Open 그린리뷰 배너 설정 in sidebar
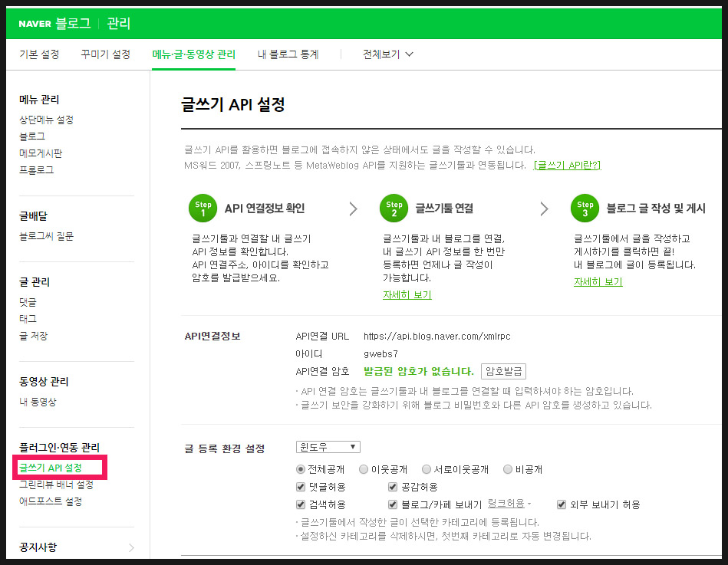Image resolution: width=728 pixels, height=565 pixels. (56, 485)
